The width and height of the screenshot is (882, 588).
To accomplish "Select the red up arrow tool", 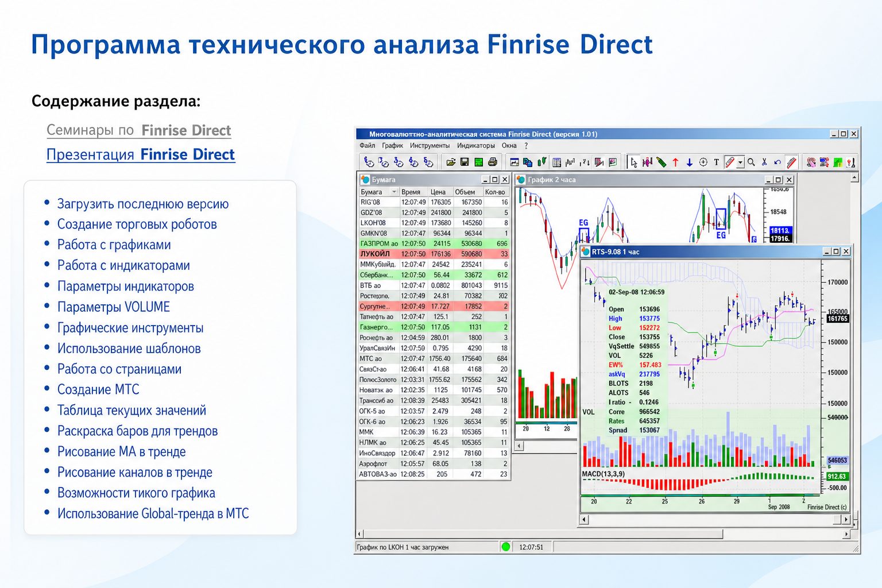I will pyautogui.click(x=675, y=163).
